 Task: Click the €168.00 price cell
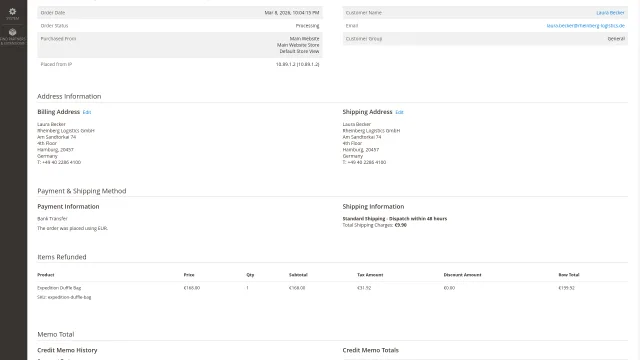tap(191, 288)
